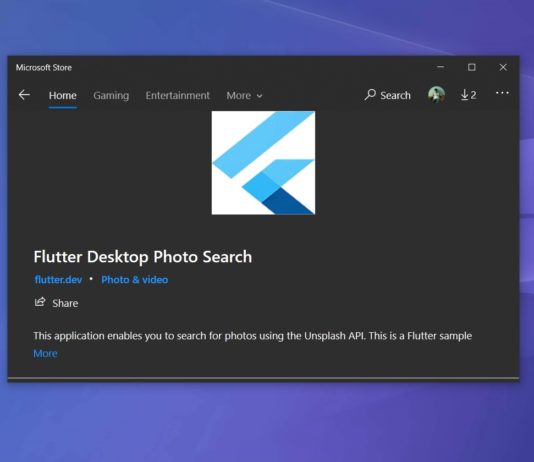This screenshot has width=534, height=462.
Task: Click the Microsoft Store window title
Action: pyautogui.click(x=44, y=67)
